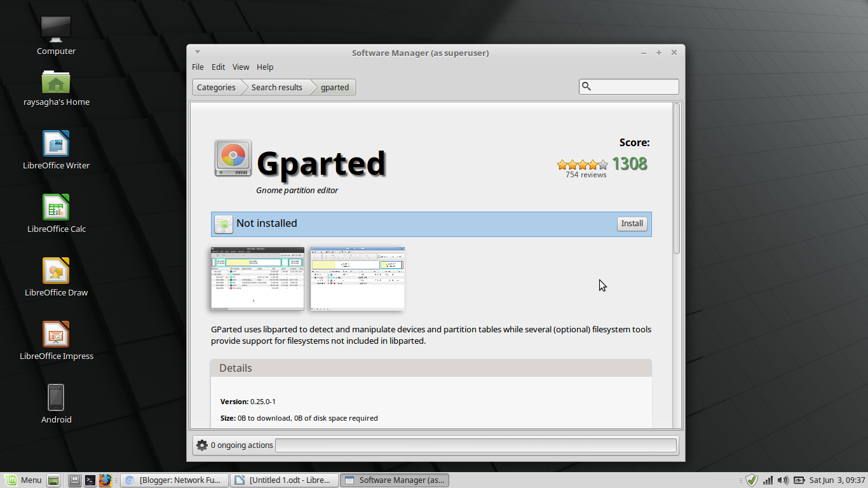Screen dimensions: 868x488
Task: Click the Mint logo beside Not installed
Action: tap(224, 224)
